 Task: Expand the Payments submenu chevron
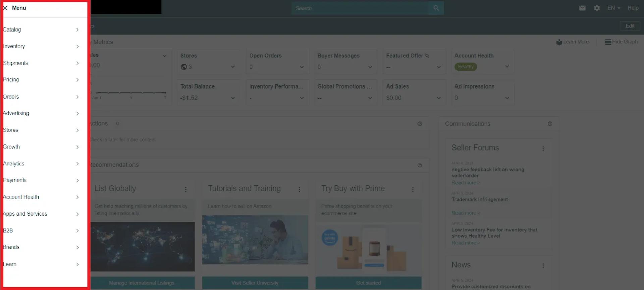coord(77,180)
